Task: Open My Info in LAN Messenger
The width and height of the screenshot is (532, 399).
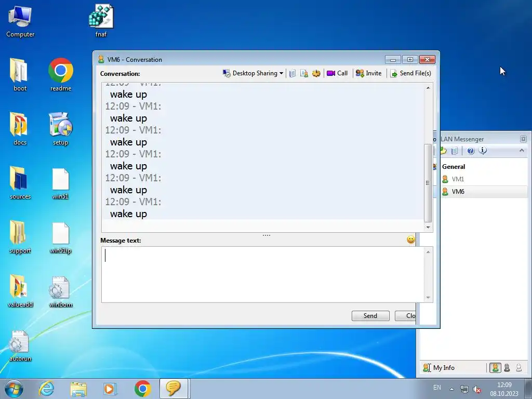Action: point(438,368)
